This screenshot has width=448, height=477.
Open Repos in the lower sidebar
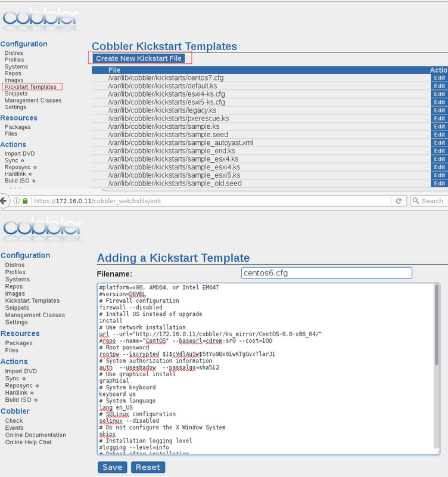pyautogui.click(x=14, y=286)
